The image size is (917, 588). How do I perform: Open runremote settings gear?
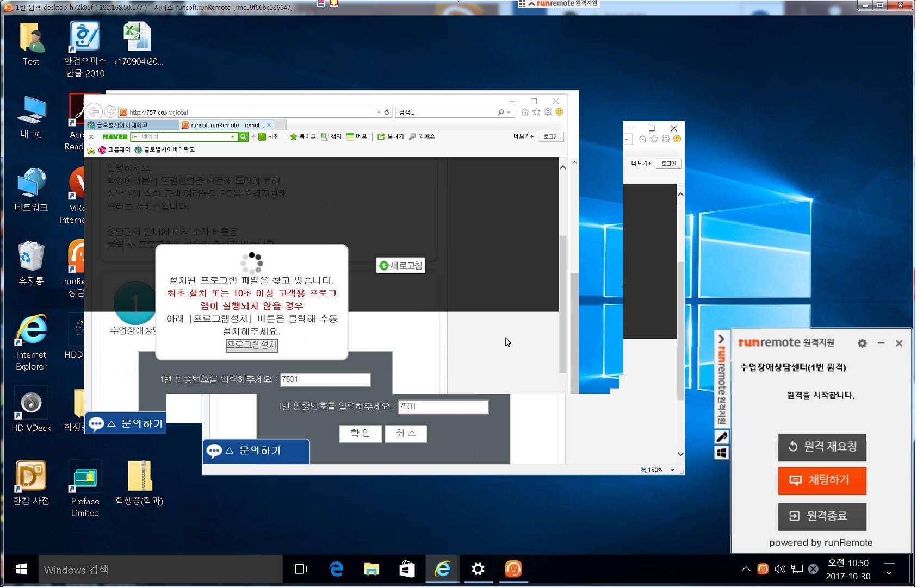[863, 343]
